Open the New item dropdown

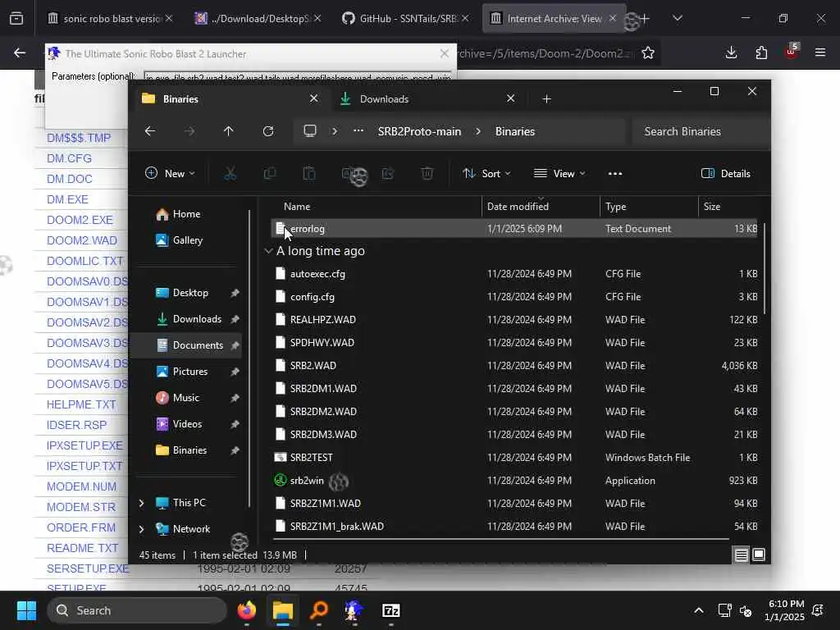tap(171, 174)
